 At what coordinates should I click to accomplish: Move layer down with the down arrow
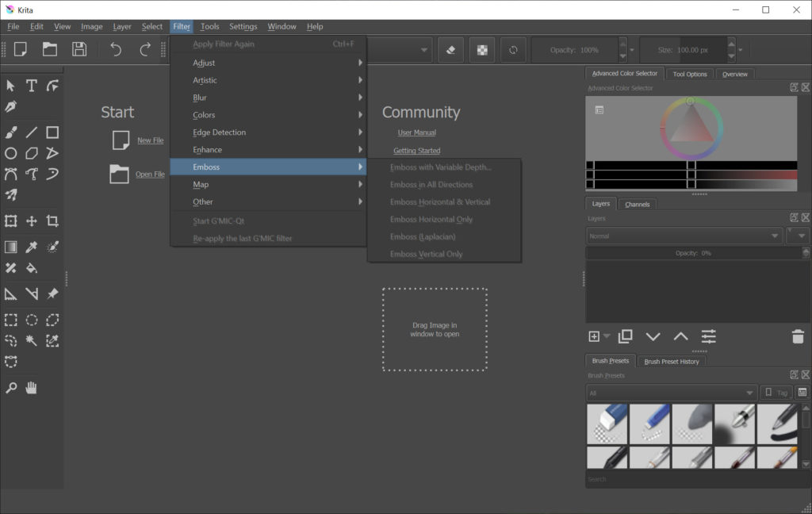click(x=653, y=337)
